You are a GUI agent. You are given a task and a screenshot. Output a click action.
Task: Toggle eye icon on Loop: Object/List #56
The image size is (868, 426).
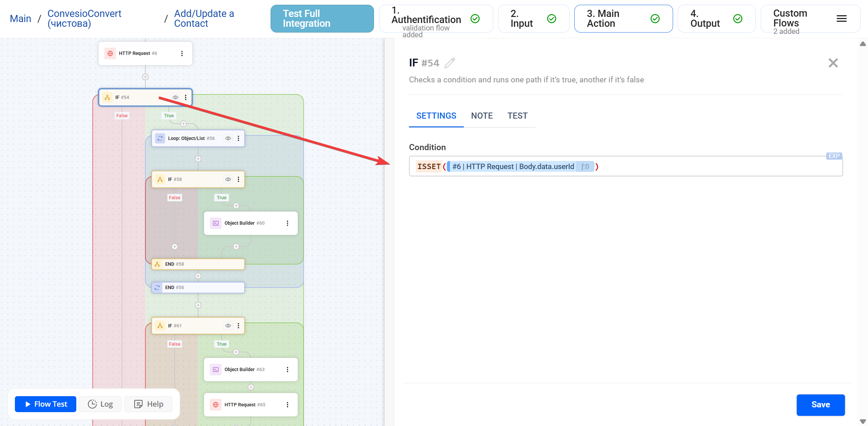pos(228,138)
